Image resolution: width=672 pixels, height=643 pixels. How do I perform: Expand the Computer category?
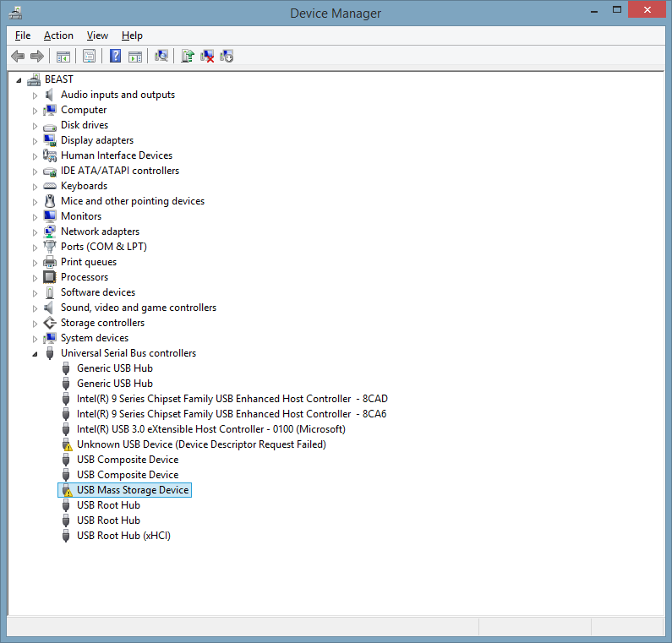pos(36,111)
